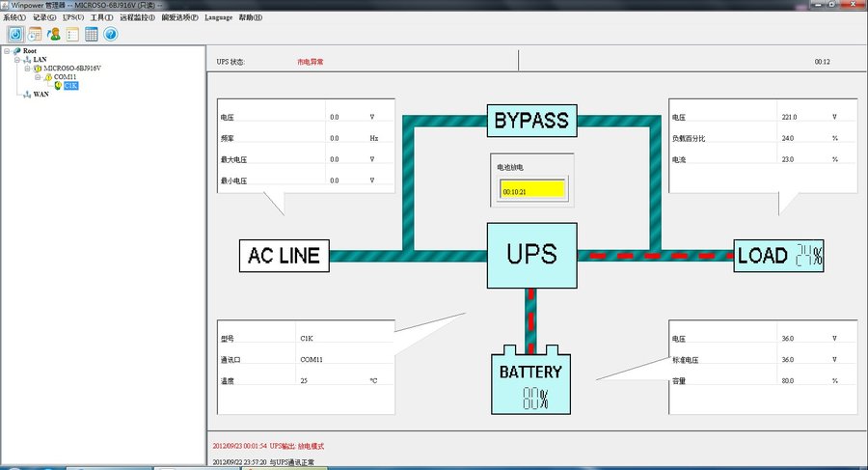Click the user agent toolbar icon

click(x=54, y=35)
